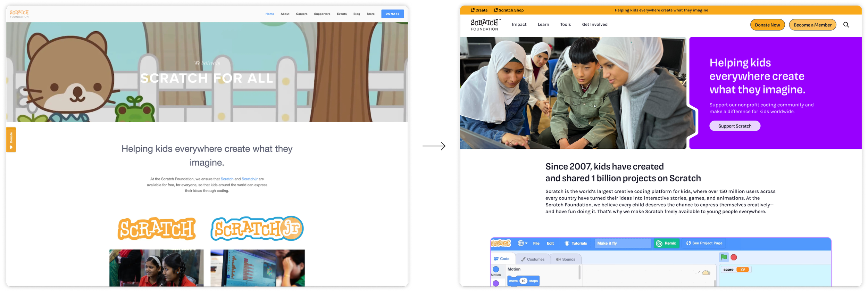Open the photo of girls under Scratch logo
This screenshot has width=868, height=296.
(157, 268)
